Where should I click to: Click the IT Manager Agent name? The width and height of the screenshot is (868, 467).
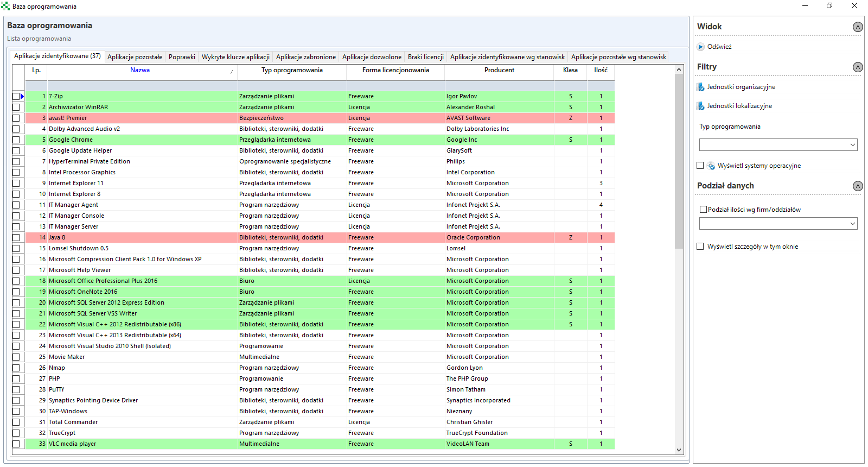tap(73, 205)
